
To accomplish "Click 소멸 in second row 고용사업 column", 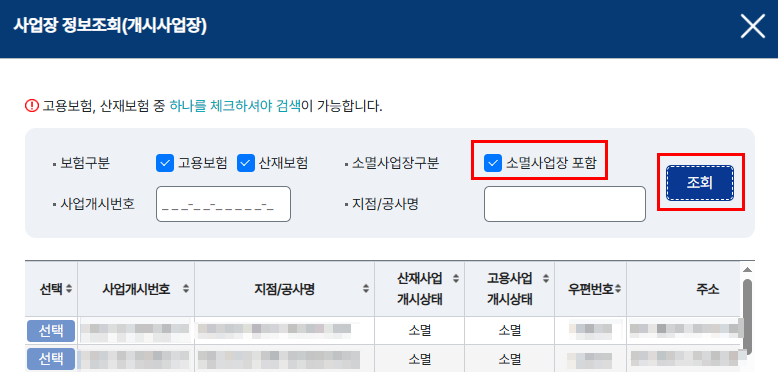I will coord(510,359).
